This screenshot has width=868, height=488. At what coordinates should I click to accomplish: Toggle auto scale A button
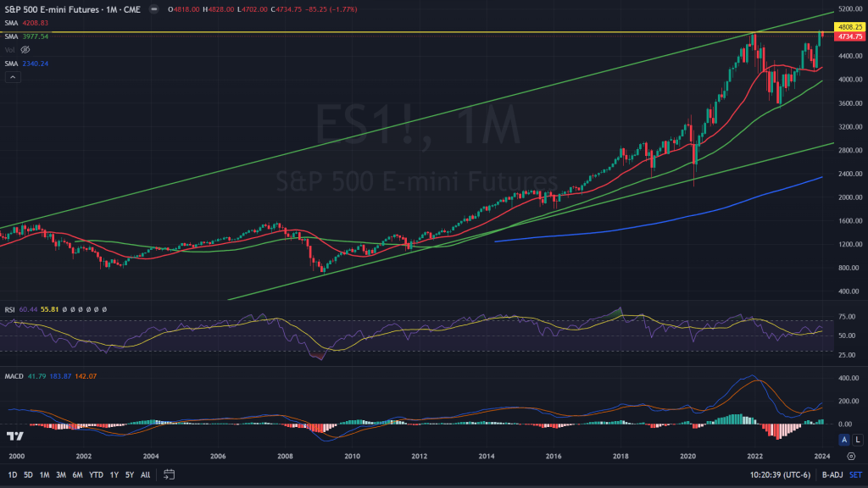click(x=843, y=439)
